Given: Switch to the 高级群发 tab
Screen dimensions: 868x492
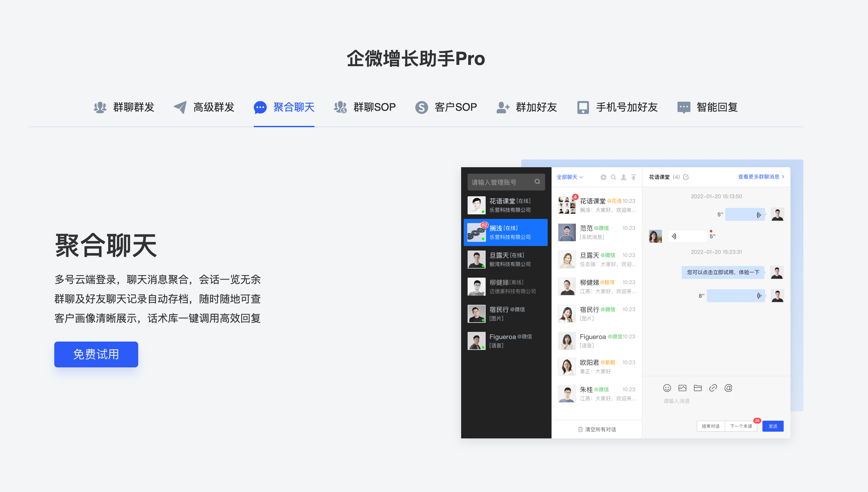Looking at the screenshot, I should point(204,108).
